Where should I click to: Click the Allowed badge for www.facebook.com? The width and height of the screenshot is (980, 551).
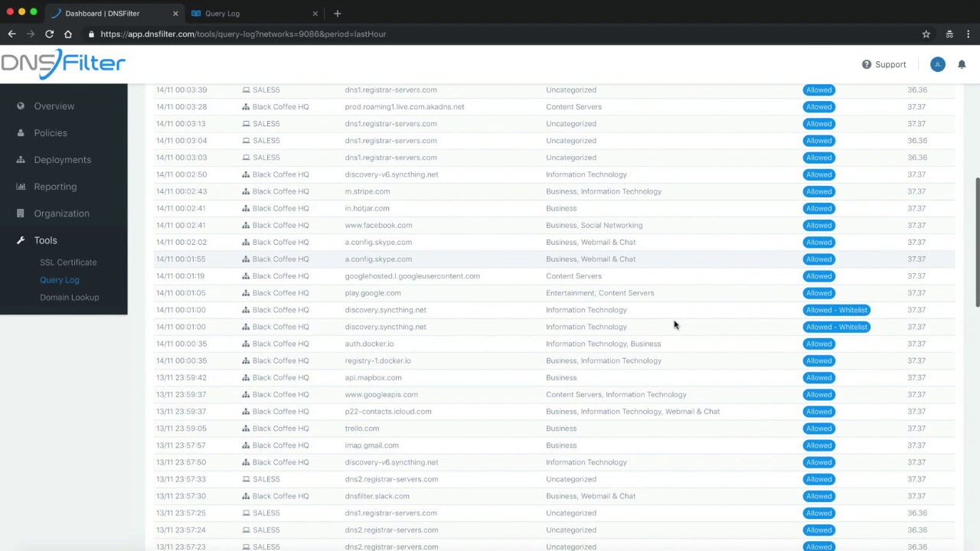coord(818,225)
